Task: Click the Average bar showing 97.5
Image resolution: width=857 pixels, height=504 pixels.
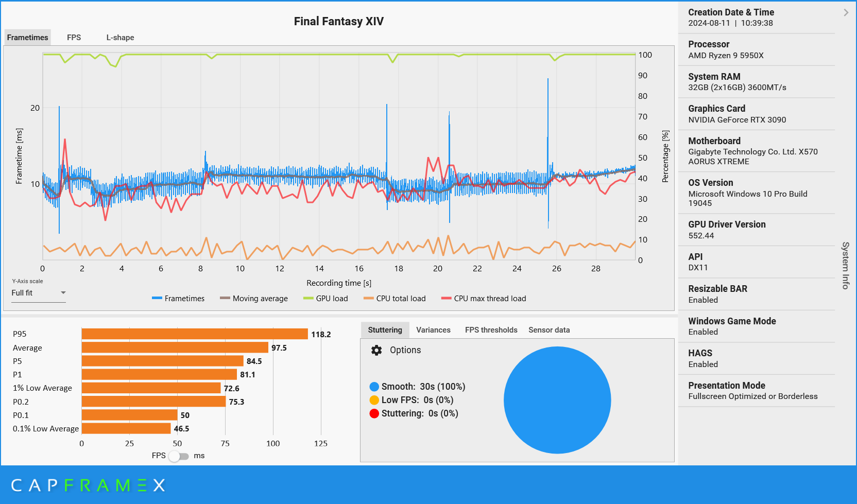Action: tap(175, 347)
